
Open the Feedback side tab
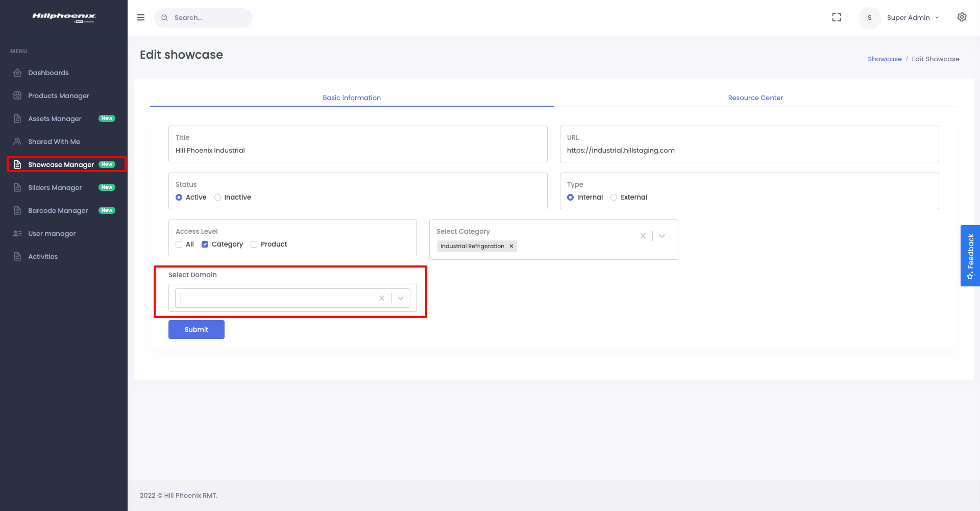(x=970, y=256)
